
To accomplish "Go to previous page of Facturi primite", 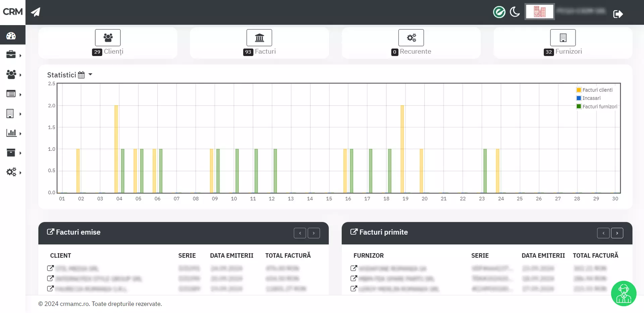I will [x=603, y=233].
